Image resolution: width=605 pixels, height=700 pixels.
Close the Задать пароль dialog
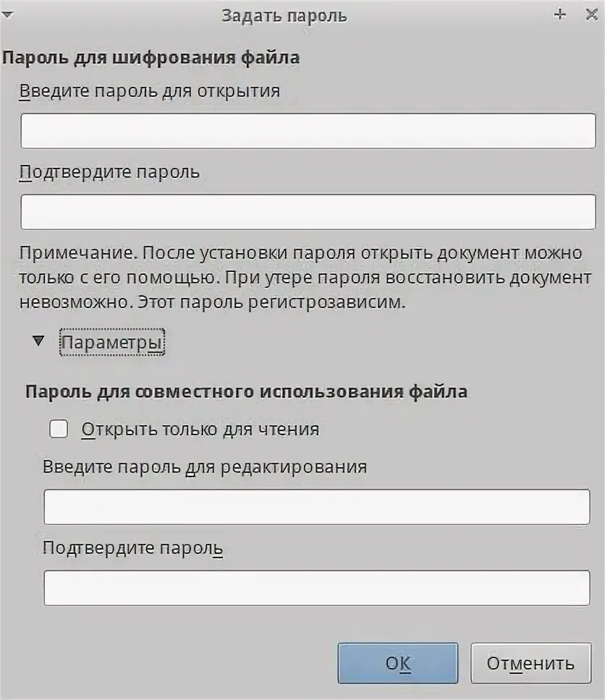[x=591, y=14]
